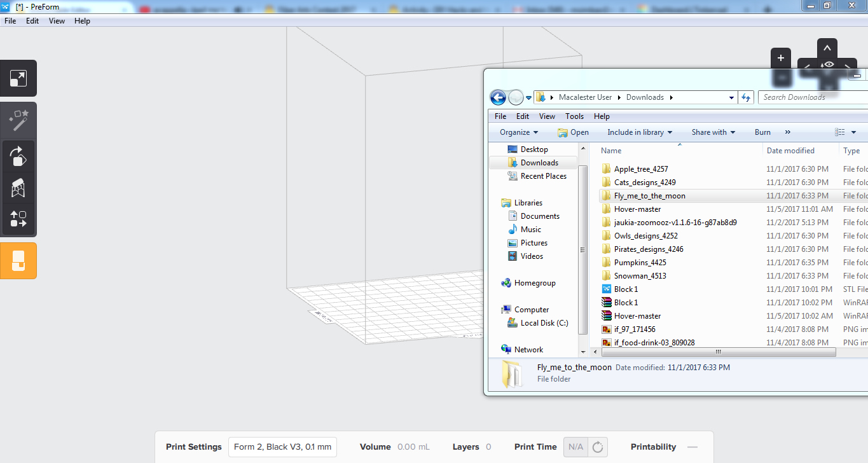Image resolution: width=868 pixels, height=463 pixels.
Task: Zoom in with the plus view button
Action: tap(781, 59)
